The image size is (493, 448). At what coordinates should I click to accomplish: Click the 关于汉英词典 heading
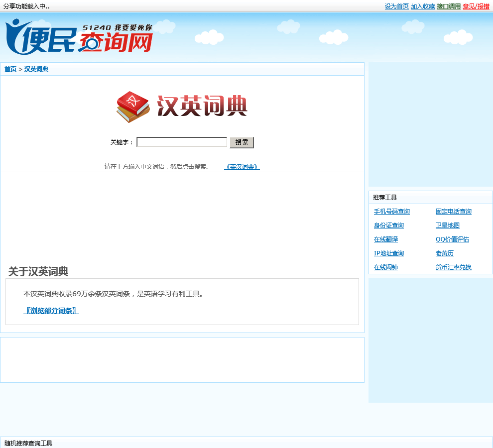38,271
